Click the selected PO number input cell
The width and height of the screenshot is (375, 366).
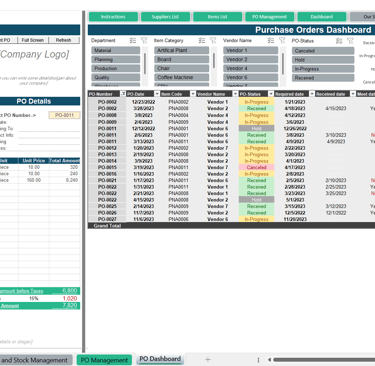[64, 115]
